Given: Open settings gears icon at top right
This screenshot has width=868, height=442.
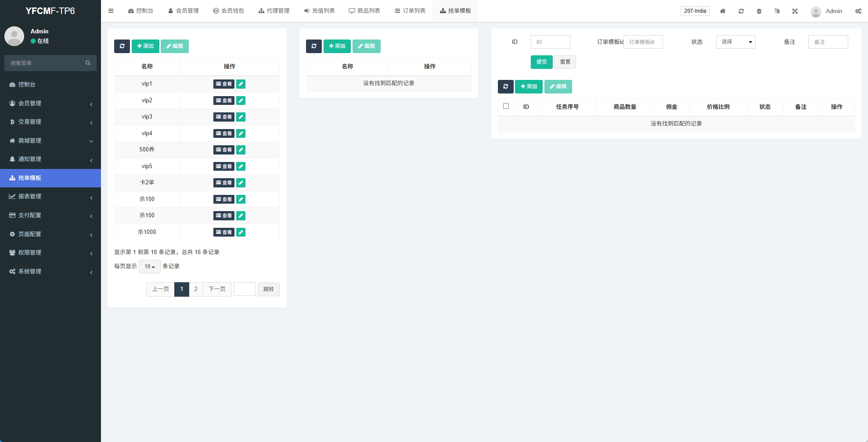Looking at the screenshot, I should 858,11.
